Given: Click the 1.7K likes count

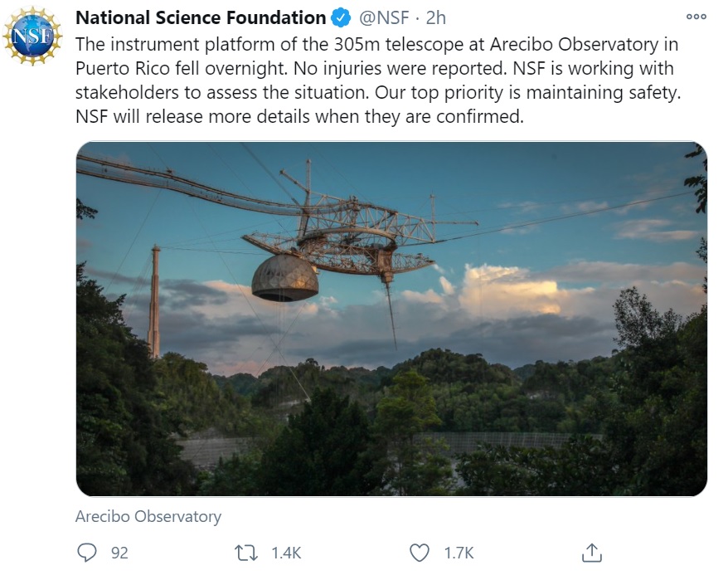Looking at the screenshot, I should 459,553.
